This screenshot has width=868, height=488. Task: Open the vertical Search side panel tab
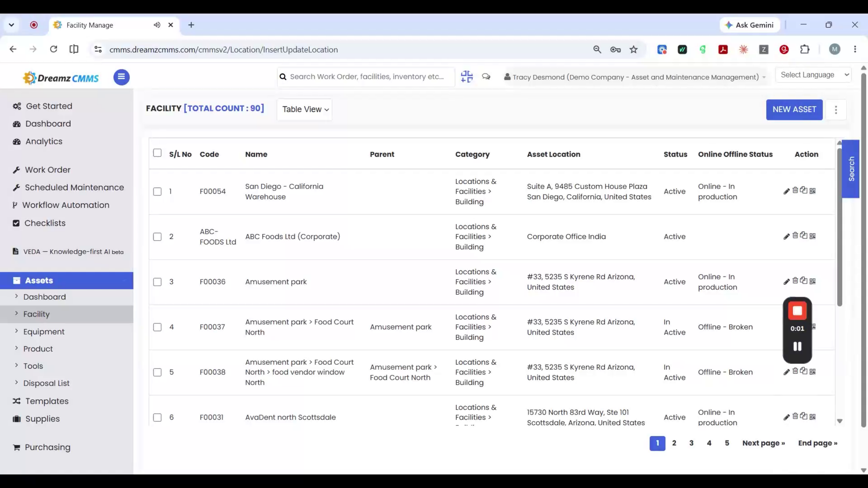(x=851, y=169)
